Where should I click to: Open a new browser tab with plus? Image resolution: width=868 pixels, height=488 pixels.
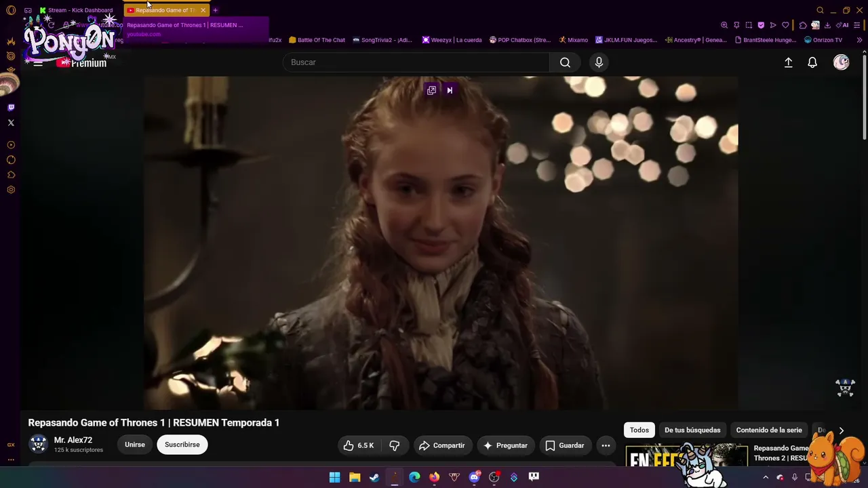click(x=215, y=10)
